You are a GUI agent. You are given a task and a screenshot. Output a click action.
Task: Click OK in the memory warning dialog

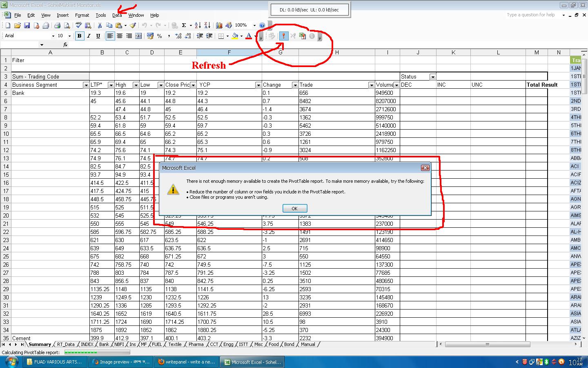point(294,209)
